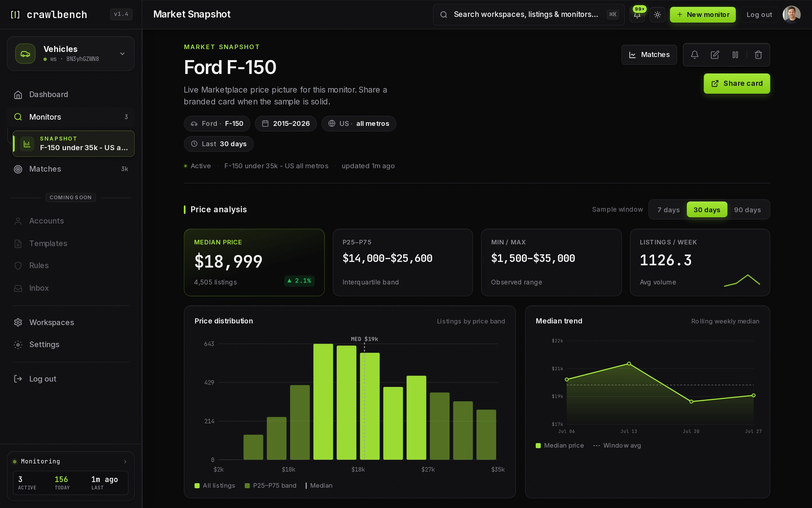This screenshot has height=508, width=812.
Task: Select the F-150 under 35k snapshot item
Action: 74,143
